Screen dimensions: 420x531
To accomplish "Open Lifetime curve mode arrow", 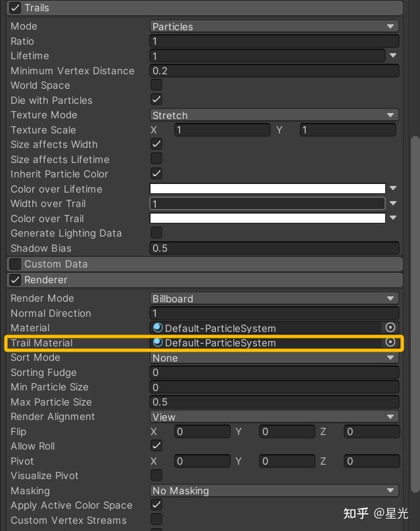I will click(393, 55).
